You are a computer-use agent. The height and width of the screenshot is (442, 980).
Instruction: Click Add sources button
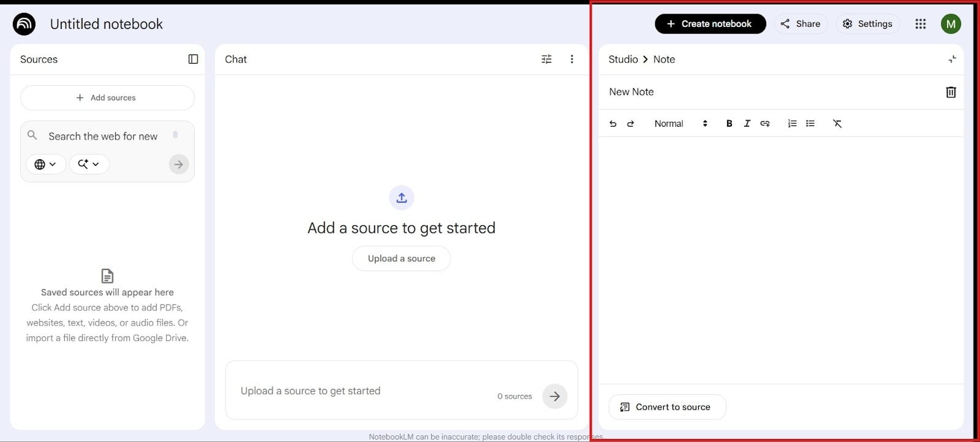[x=107, y=98]
